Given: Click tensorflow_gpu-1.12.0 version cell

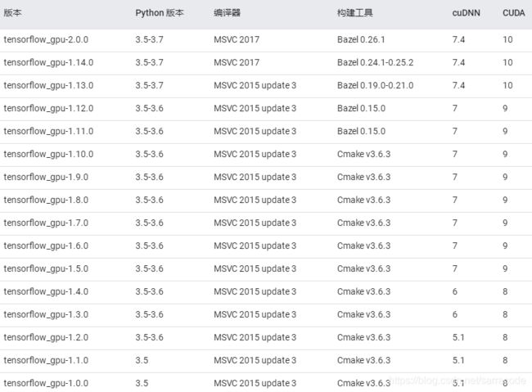Looking at the screenshot, I should click(x=48, y=108).
